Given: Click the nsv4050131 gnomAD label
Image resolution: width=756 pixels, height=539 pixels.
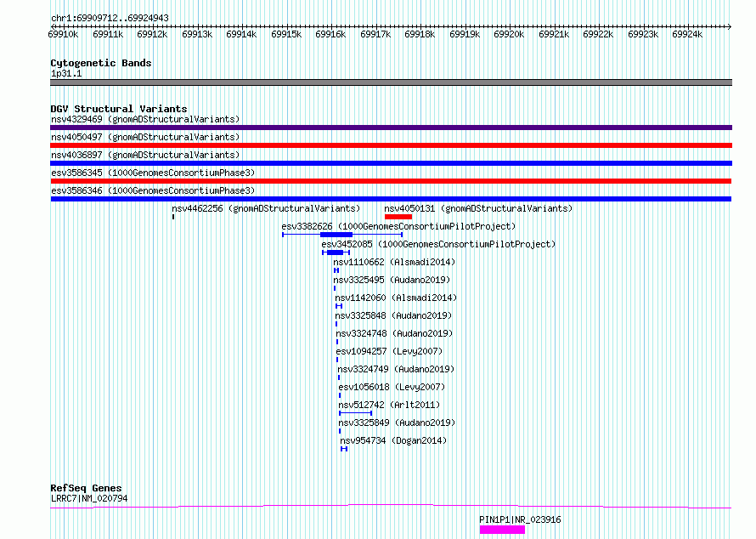Looking at the screenshot, I should pyautogui.click(x=478, y=208).
